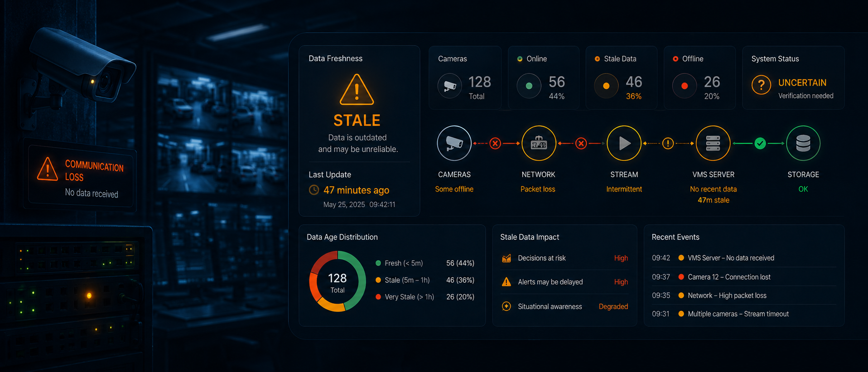Click the red dot icon in Offline card
Viewport: 868px width, 372px height.
(x=685, y=86)
